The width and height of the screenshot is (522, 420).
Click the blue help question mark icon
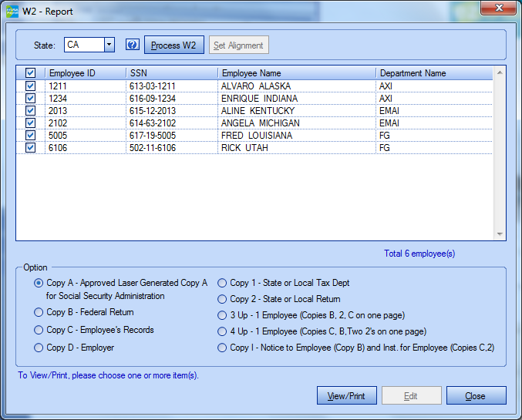tap(132, 45)
